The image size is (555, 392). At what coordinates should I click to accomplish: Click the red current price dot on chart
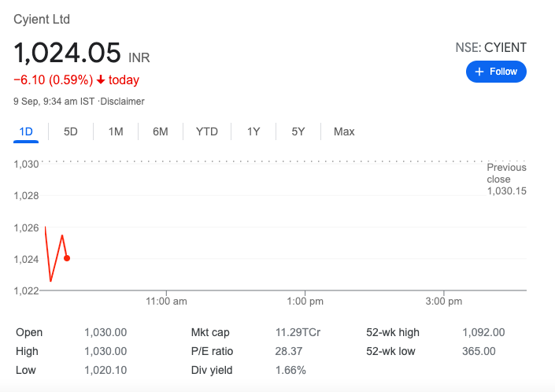pyautogui.click(x=67, y=258)
